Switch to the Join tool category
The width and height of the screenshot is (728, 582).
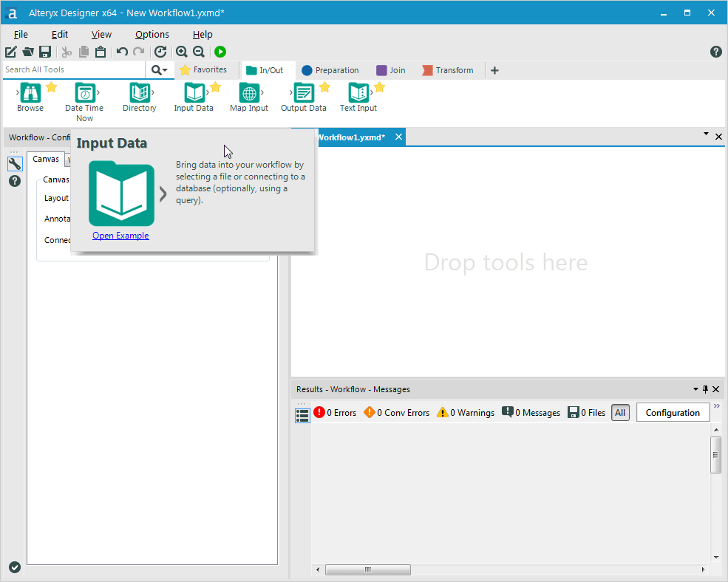pyautogui.click(x=390, y=70)
